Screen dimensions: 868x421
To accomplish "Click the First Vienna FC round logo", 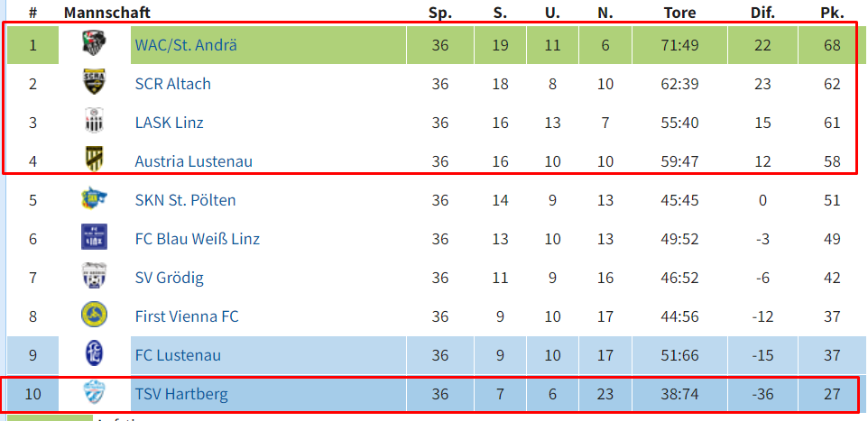I will pos(94,316).
